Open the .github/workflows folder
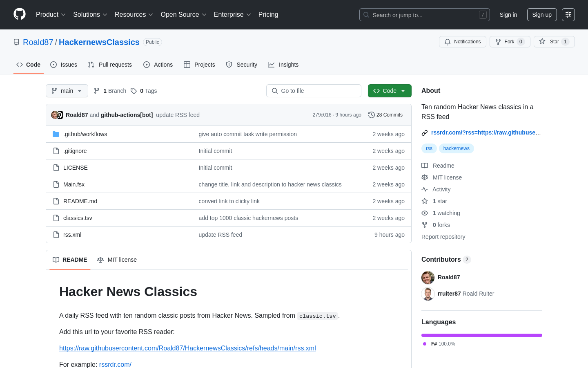The height and width of the screenshot is (368, 588). point(85,134)
